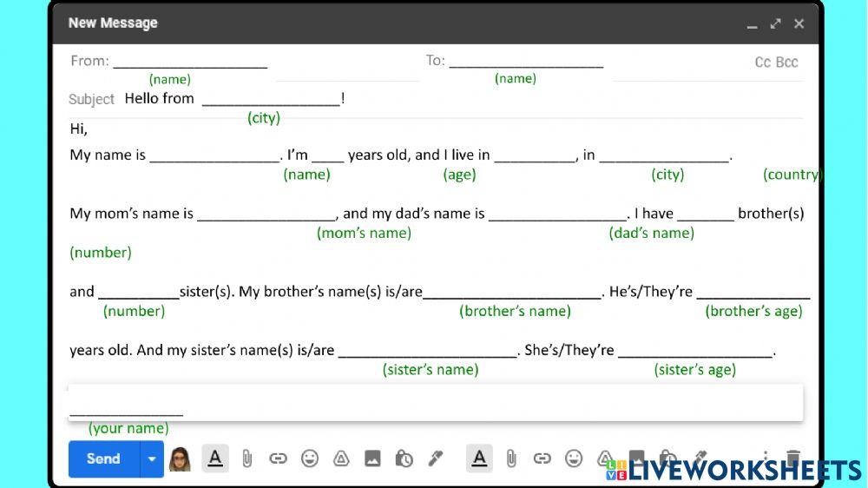Click the country blank at line end
The height and width of the screenshot is (488, 868).
[664, 155]
